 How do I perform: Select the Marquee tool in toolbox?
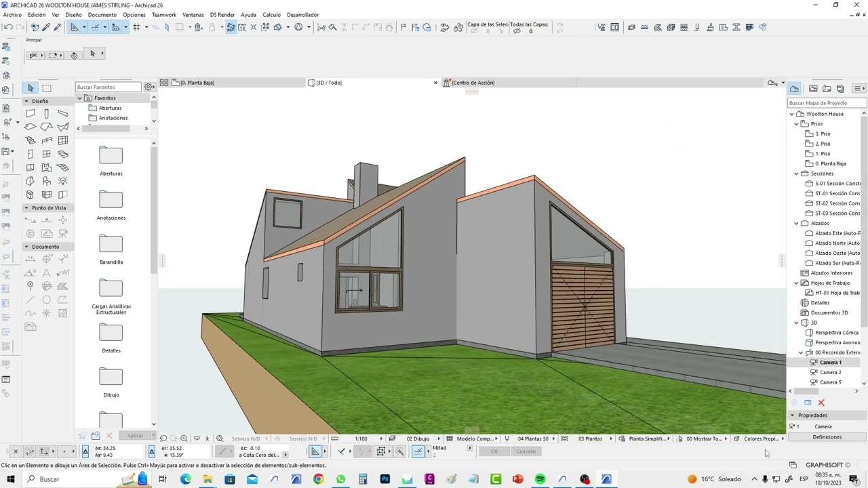click(47, 88)
